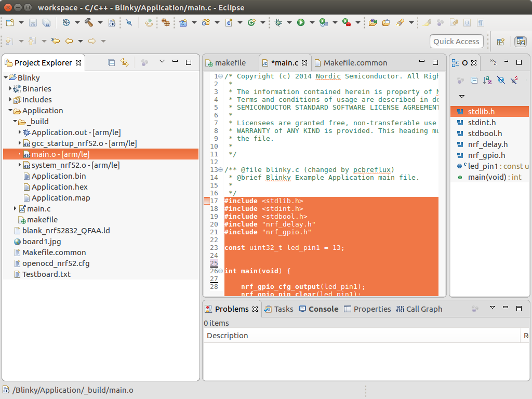Select main(void) : int in Outline
This screenshot has height=399, width=532.
[495, 177]
